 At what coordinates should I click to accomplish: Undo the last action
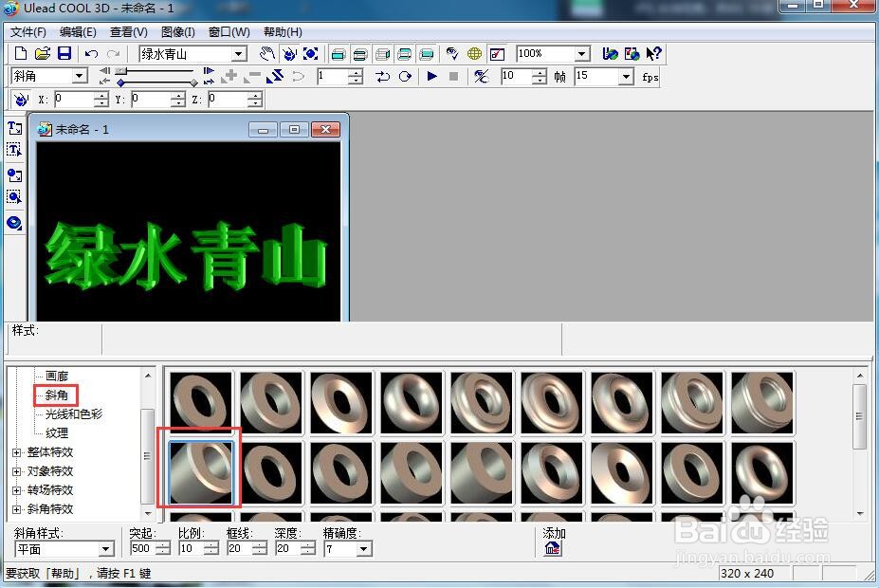(91, 54)
